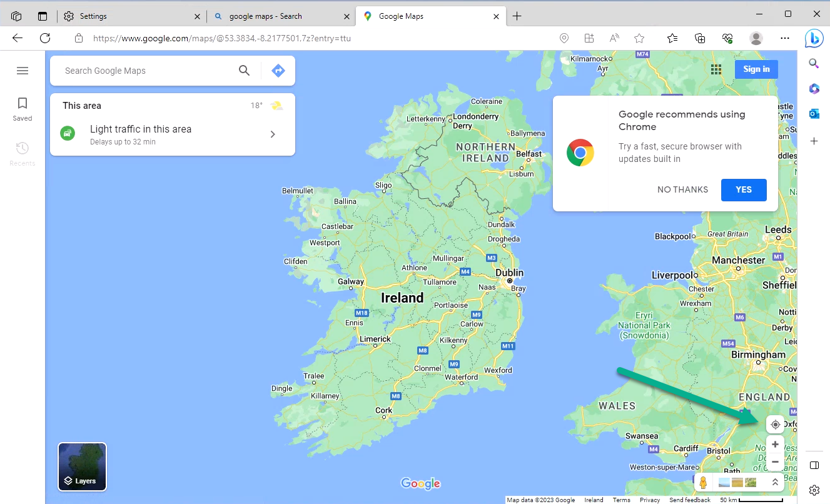Expand the imagery strip with double chevron
830x504 pixels.
[775, 482]
